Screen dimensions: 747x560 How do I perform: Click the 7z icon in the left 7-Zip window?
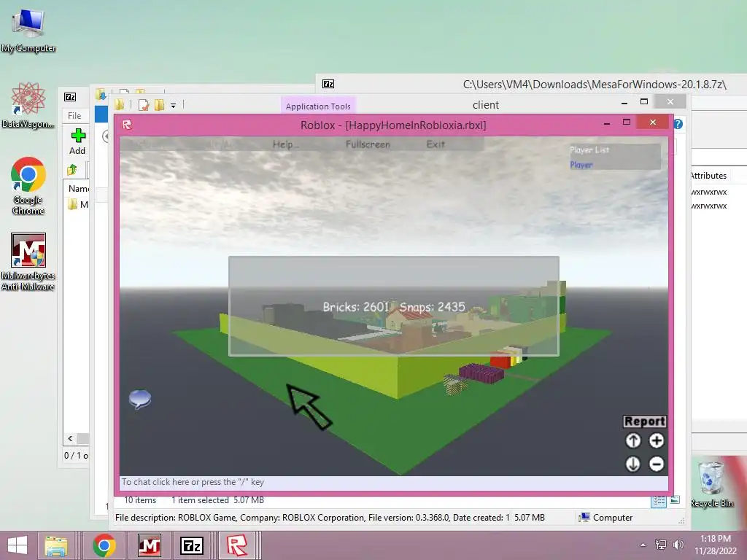point(70,97)
